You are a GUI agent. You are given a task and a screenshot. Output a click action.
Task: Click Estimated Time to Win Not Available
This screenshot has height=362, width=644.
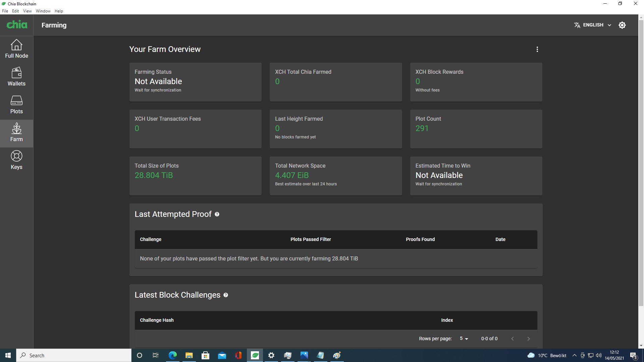pos(439,175)
